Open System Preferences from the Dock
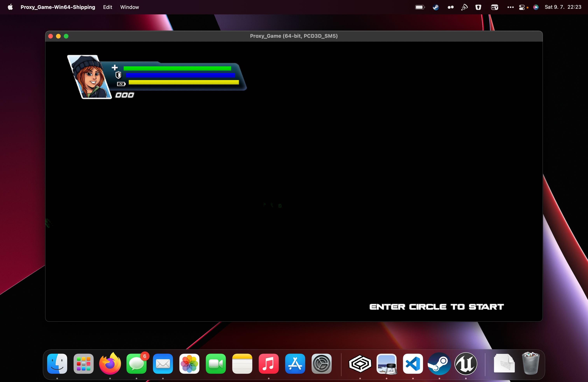 click(321, 364)
